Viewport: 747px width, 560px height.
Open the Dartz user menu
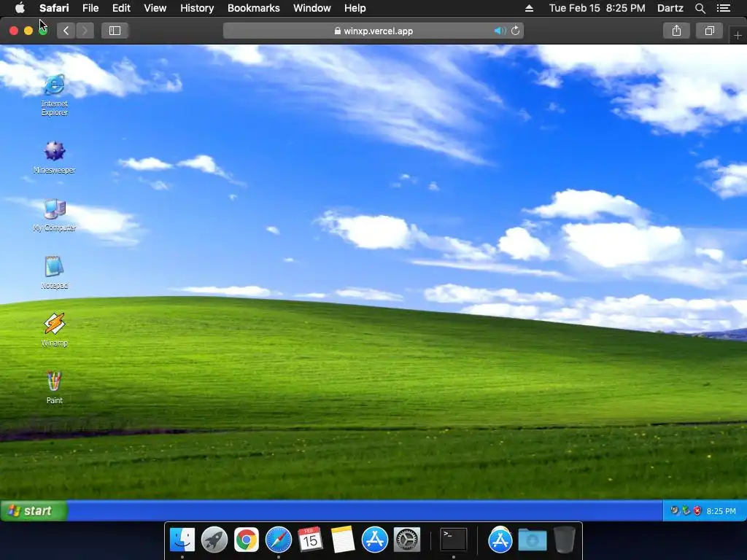coord(670,8)
